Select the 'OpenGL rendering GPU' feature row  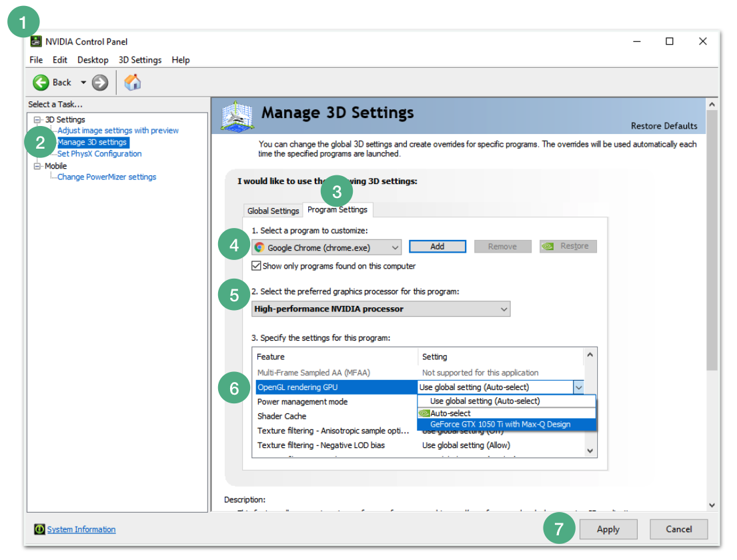337,387
